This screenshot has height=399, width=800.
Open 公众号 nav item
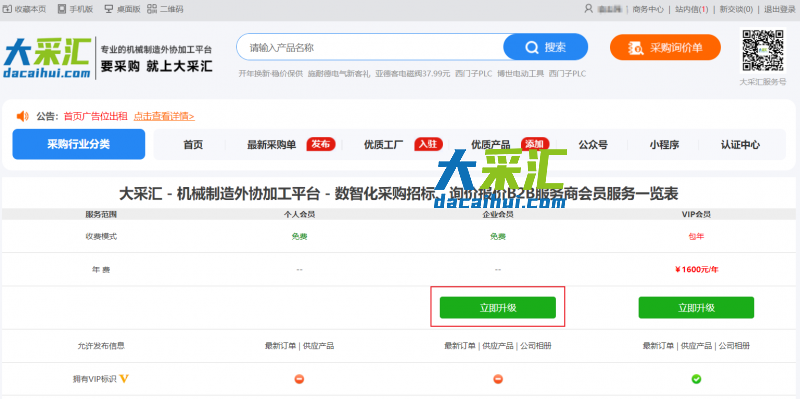(593, 145)
